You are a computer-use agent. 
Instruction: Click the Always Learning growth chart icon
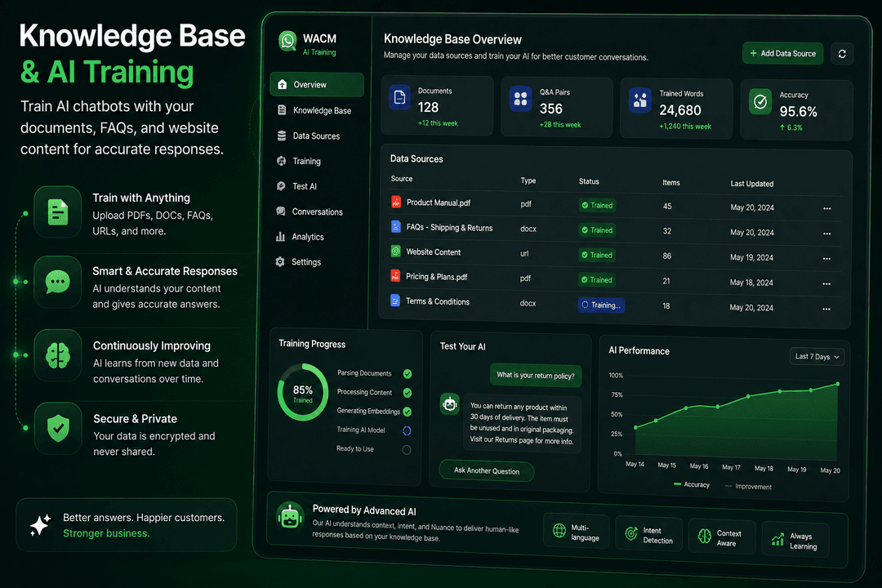pyautogui.click(x=778, y=540)
